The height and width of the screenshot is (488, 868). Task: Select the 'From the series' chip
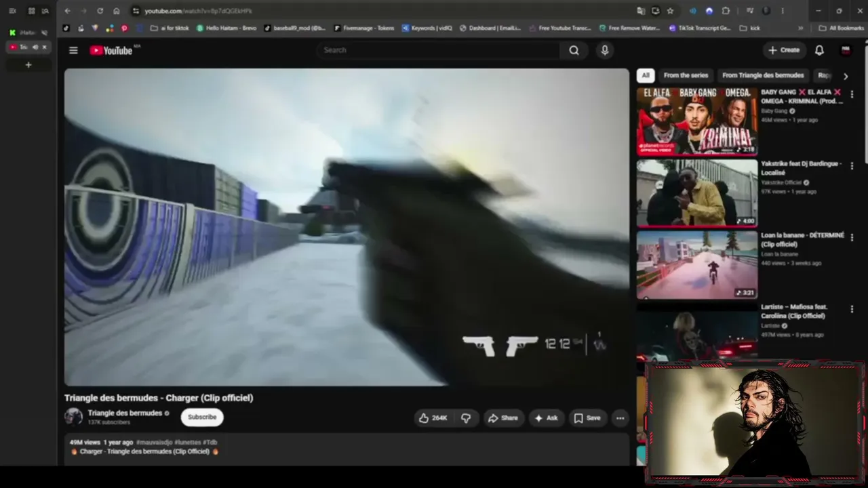pyautogui.click(x=686, y=75)
